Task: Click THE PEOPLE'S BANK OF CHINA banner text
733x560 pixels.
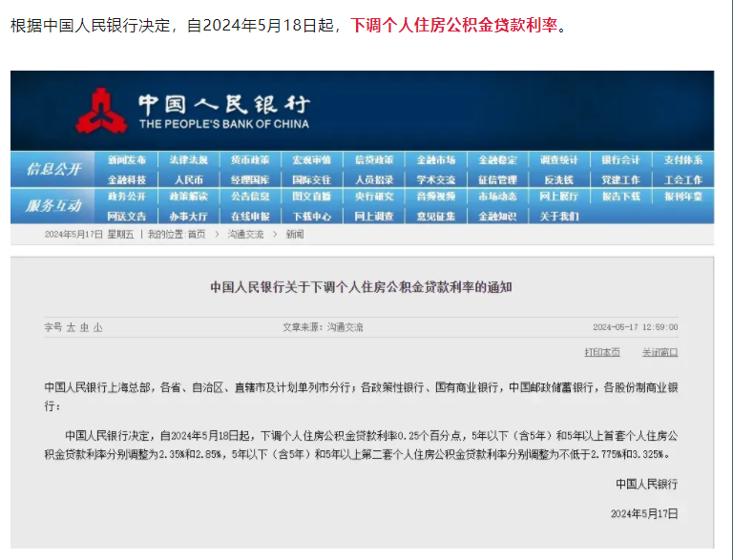Action: [x=224, y=124]
